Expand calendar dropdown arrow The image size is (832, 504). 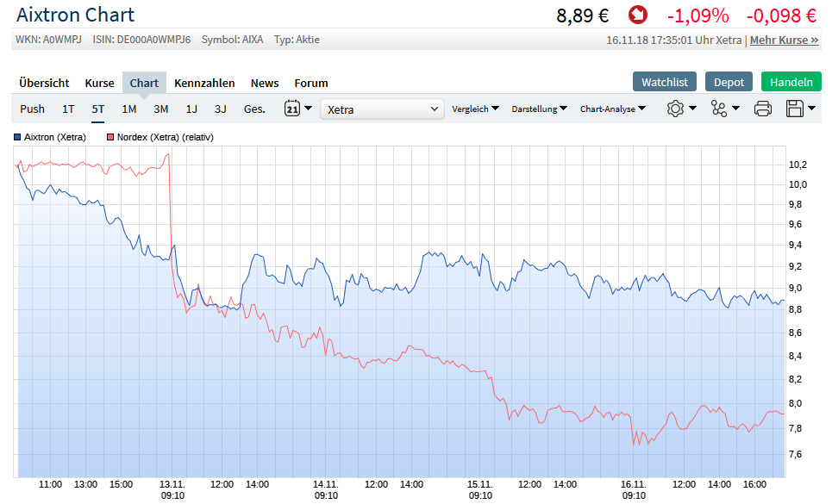tap(308, 108)
